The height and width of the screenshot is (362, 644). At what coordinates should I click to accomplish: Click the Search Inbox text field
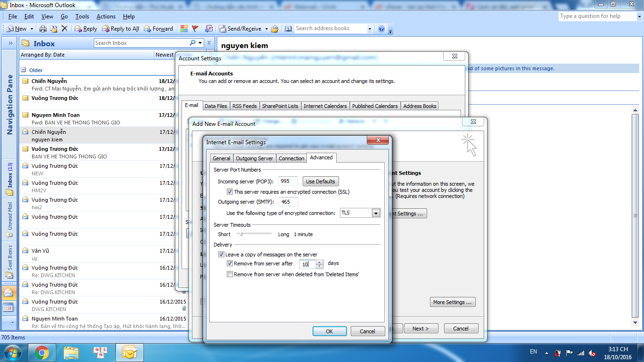pos(141,43)
